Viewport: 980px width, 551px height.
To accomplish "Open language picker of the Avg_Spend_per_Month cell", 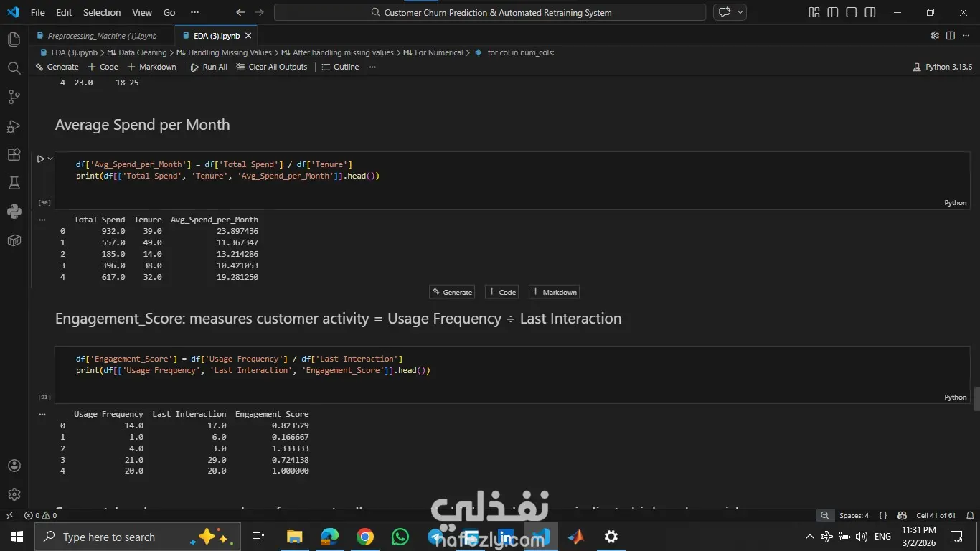I will pyautogui.click(x=955, y=203).
